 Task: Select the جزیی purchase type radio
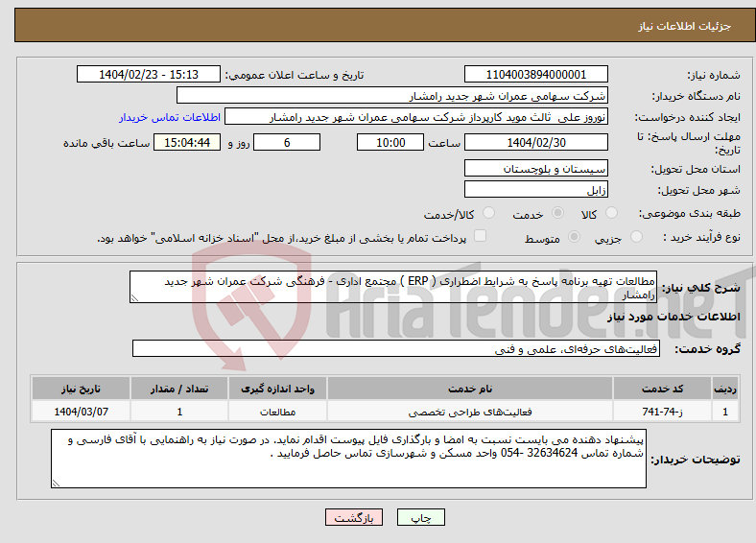point(636,236)
